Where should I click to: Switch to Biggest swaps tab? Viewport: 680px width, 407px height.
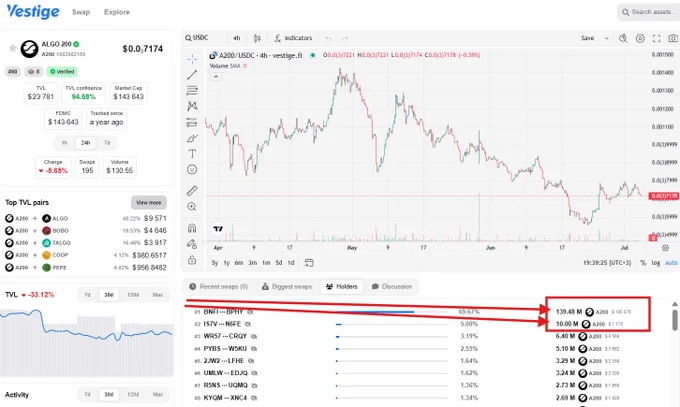pyautogui.click(x=287, y=286)
